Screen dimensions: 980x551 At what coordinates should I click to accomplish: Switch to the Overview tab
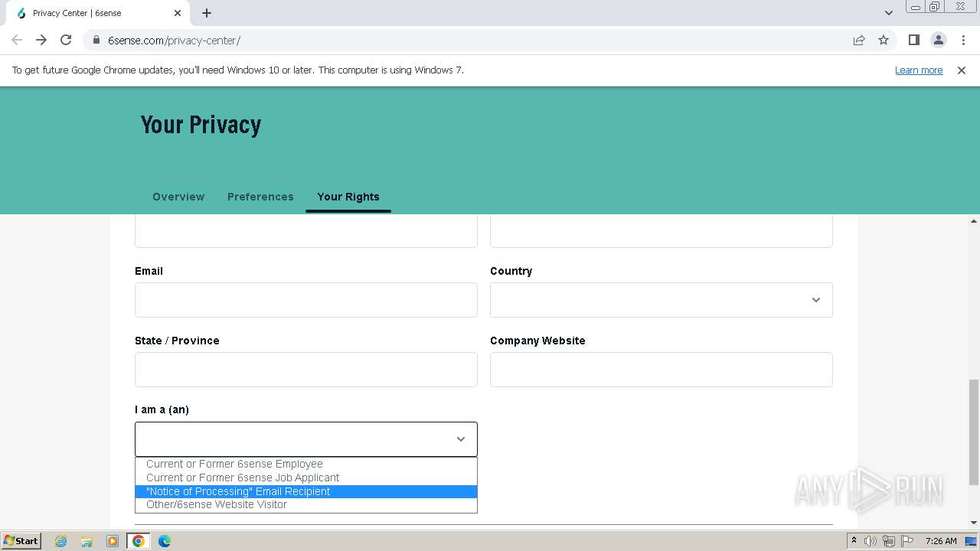pos(178,197)
